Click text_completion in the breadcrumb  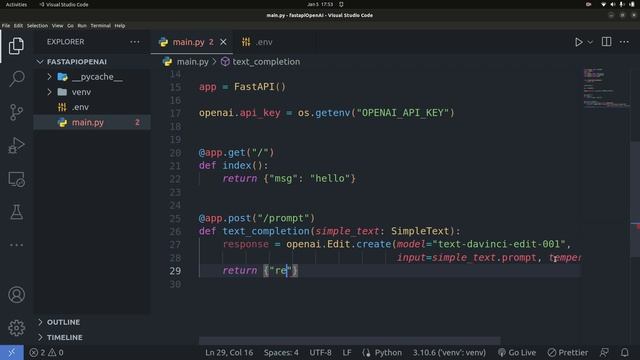[x=266, y=62]
